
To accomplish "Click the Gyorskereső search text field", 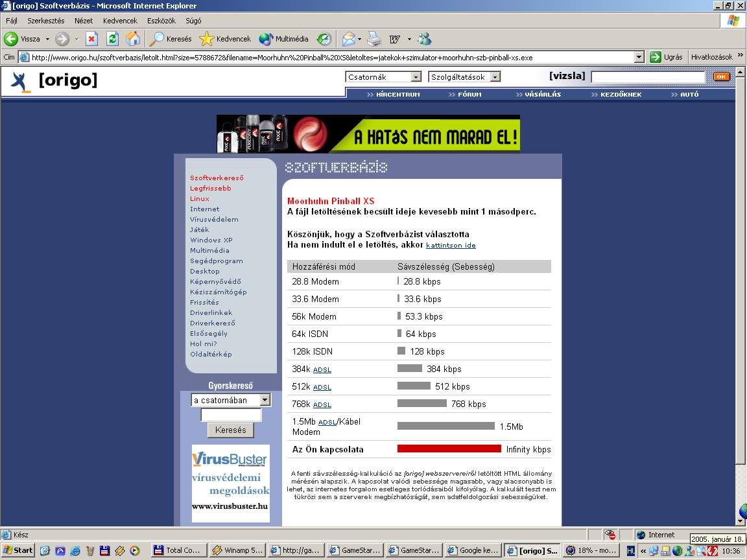I will [231, 415].
